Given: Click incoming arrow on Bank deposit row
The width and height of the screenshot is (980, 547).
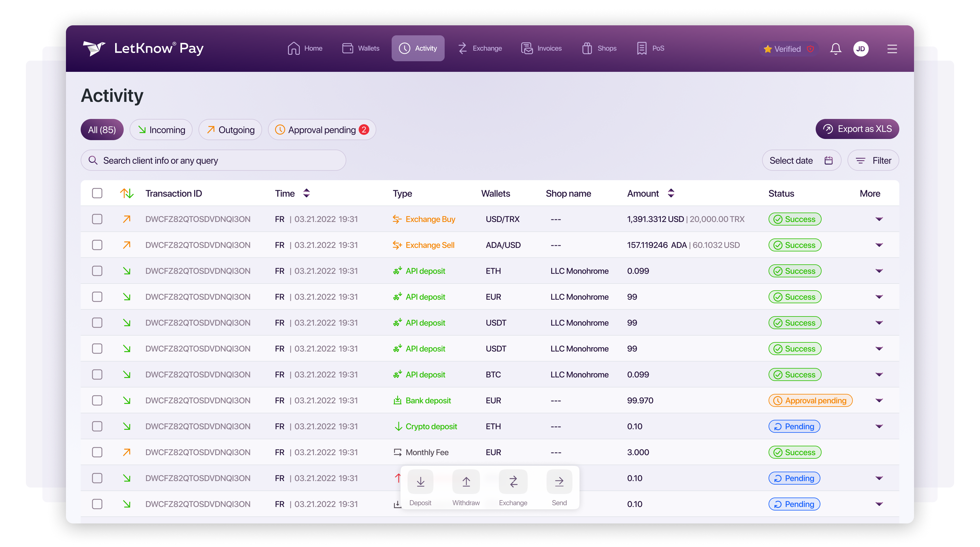Looking at the screenshot, I should point(127,400).
